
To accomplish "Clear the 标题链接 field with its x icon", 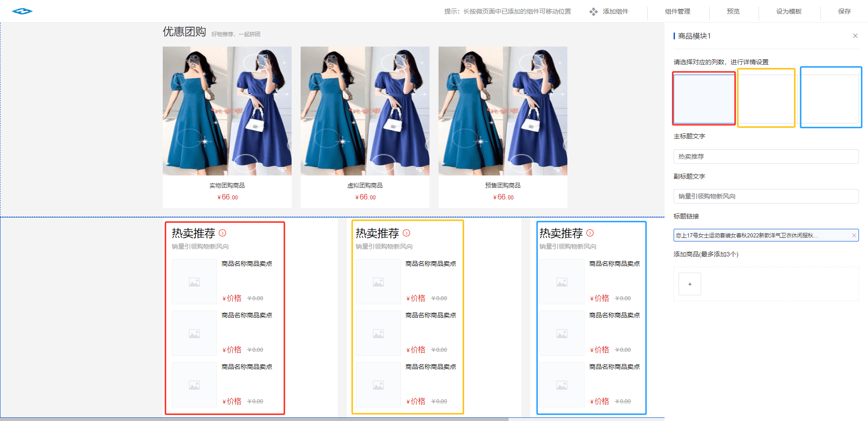I will [854, 235].
